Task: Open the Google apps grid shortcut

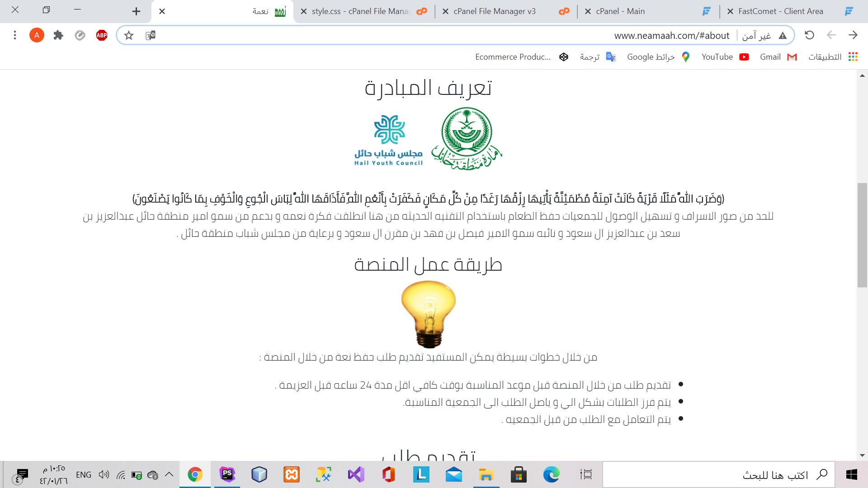Action: tap(853, 57)
